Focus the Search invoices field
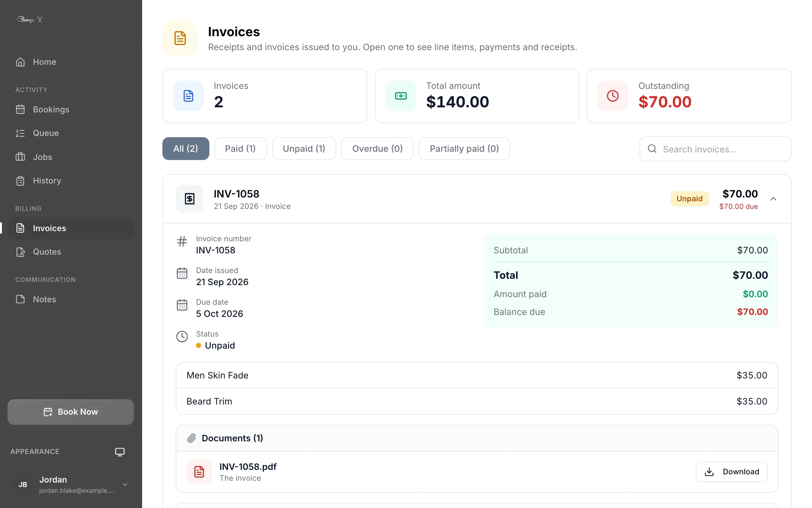This screenshot has width=812, height=508. (x=715, y=149)
